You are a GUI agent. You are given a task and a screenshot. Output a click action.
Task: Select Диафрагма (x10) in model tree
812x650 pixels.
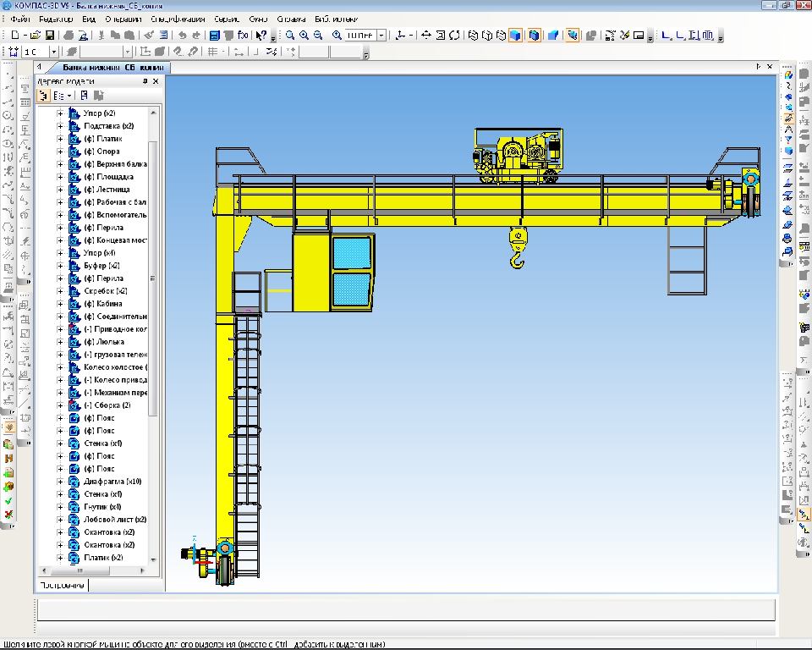pos(112,482)
